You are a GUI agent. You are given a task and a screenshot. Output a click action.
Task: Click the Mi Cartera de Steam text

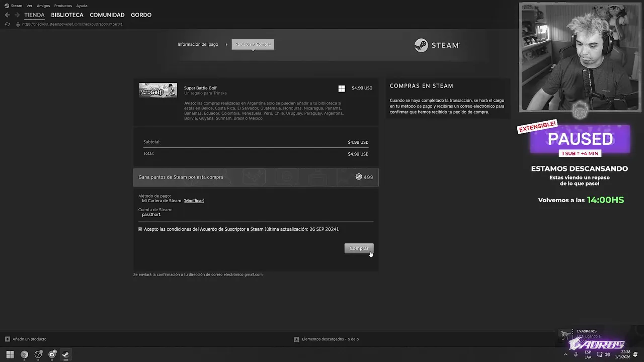[x=162, y=201]
